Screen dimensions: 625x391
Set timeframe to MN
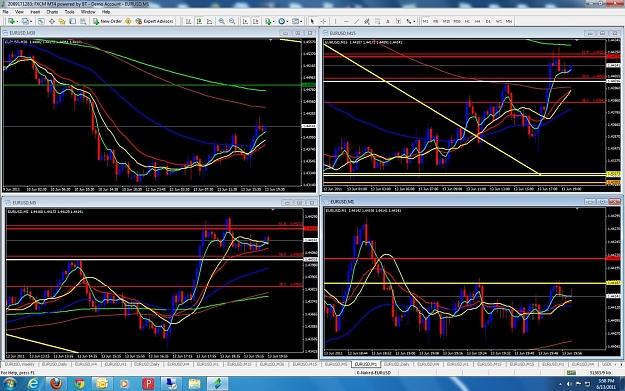509,21
